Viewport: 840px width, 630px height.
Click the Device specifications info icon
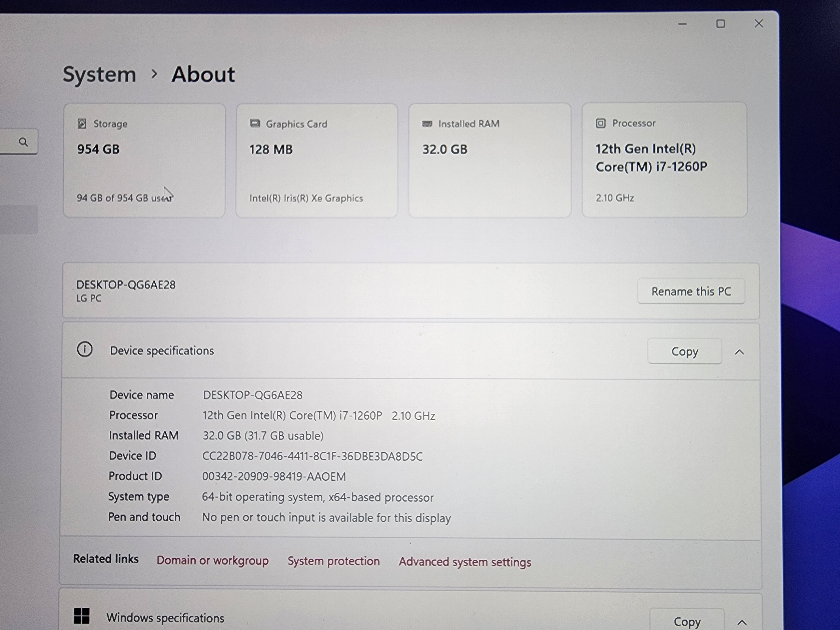[x=85, y=349]
